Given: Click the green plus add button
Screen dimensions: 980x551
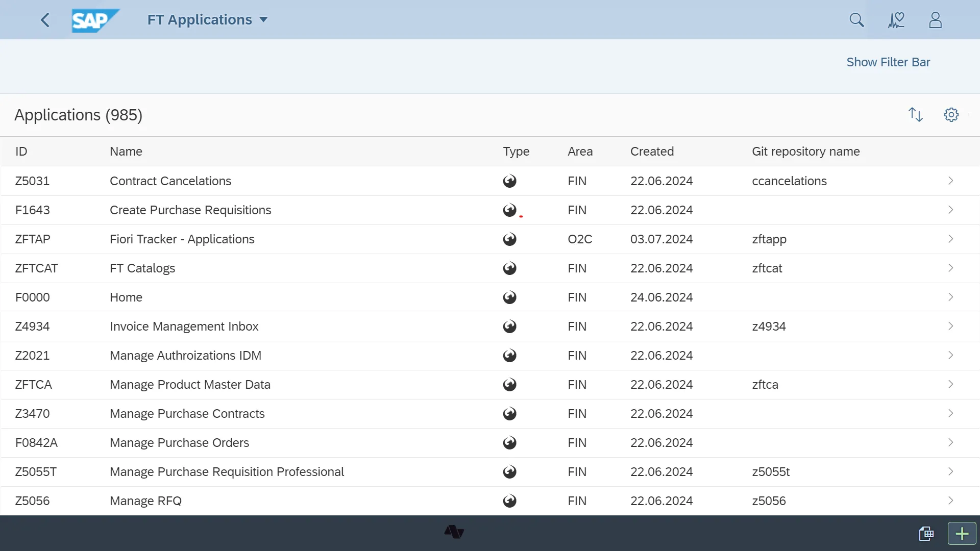Looking at the screenshot, I should (x=962, y=534).
